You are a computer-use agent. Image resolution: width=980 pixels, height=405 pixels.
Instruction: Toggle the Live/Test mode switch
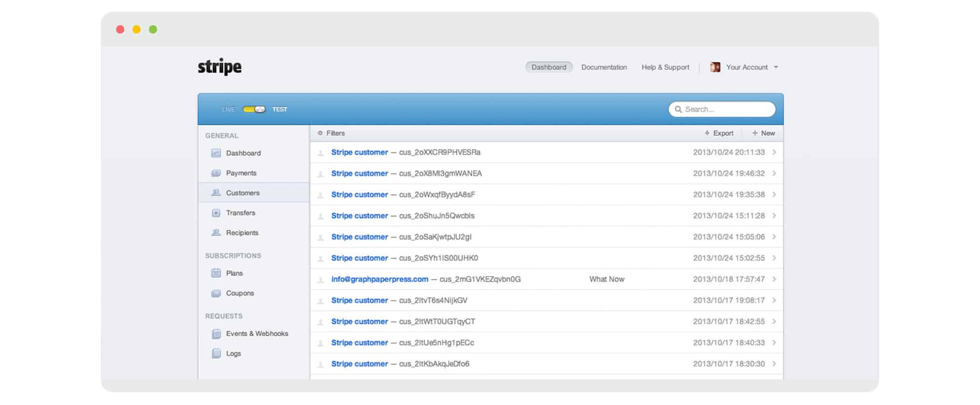pos(254,109)
